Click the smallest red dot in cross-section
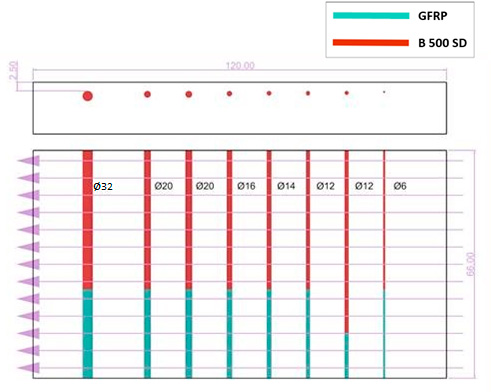The height and width of the screenshot is (392, 491). [x=384, y=92]
